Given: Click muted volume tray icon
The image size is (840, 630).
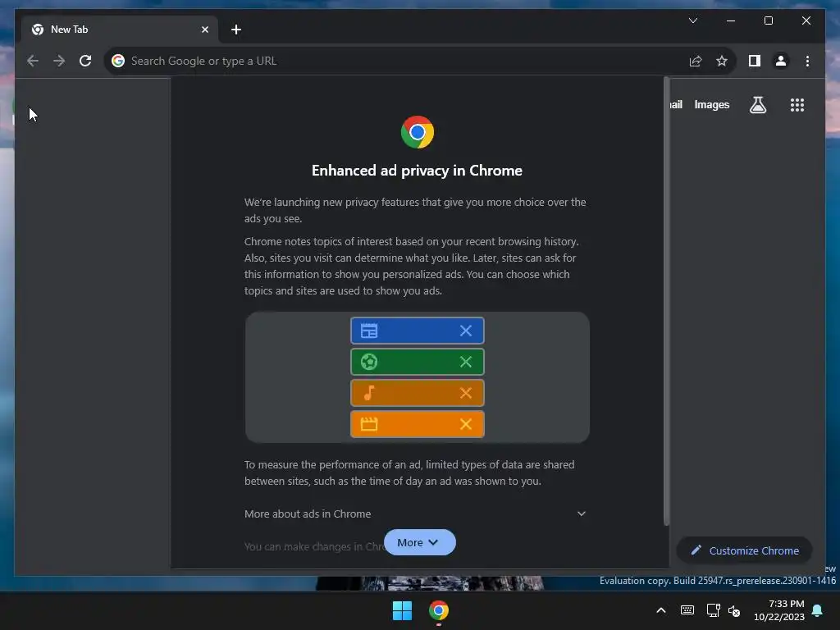Looking at the screenshot, I should coord(734,610).
